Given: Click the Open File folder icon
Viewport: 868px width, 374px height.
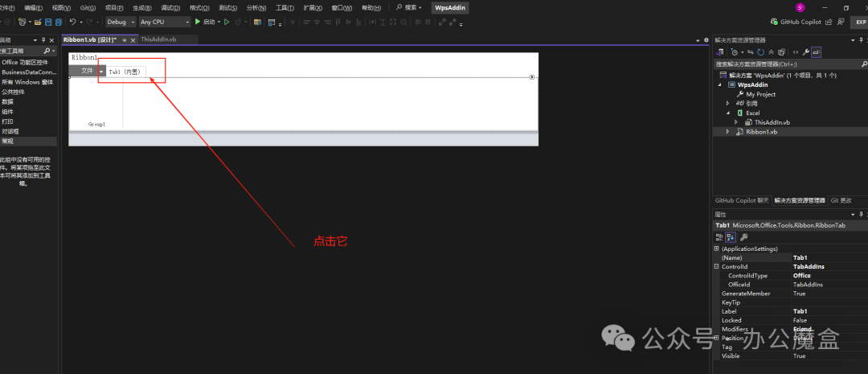Looking at the screenshot, I should (x=38, y=23).
